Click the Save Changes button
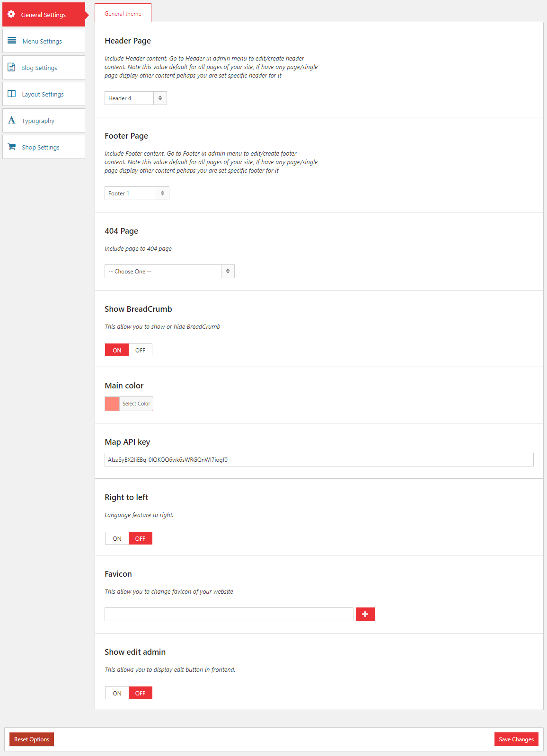Image resolution: width=547 pixels, height=756 pixels. [x=516, y=739]
